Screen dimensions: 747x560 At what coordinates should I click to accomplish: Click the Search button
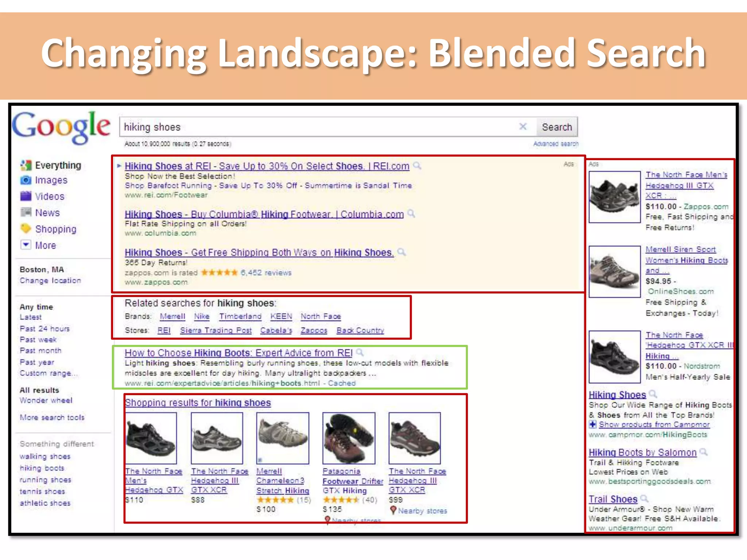tap(557, 127)
